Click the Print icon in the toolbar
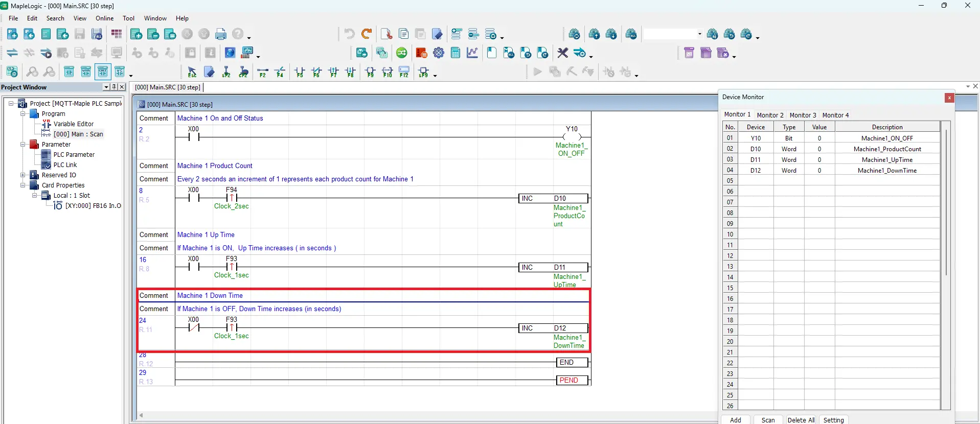This screenshot has width=980, height=424. click(221, 34)
